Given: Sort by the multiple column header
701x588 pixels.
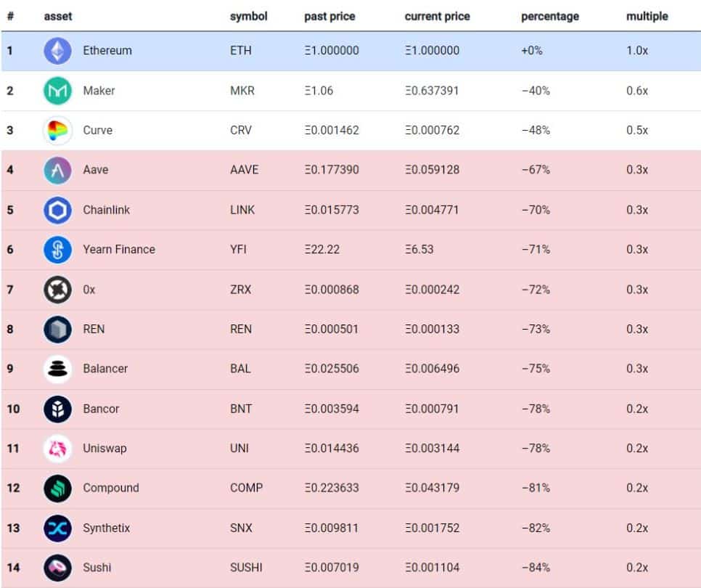Looking at the screenshot, I should click(647, 16).
